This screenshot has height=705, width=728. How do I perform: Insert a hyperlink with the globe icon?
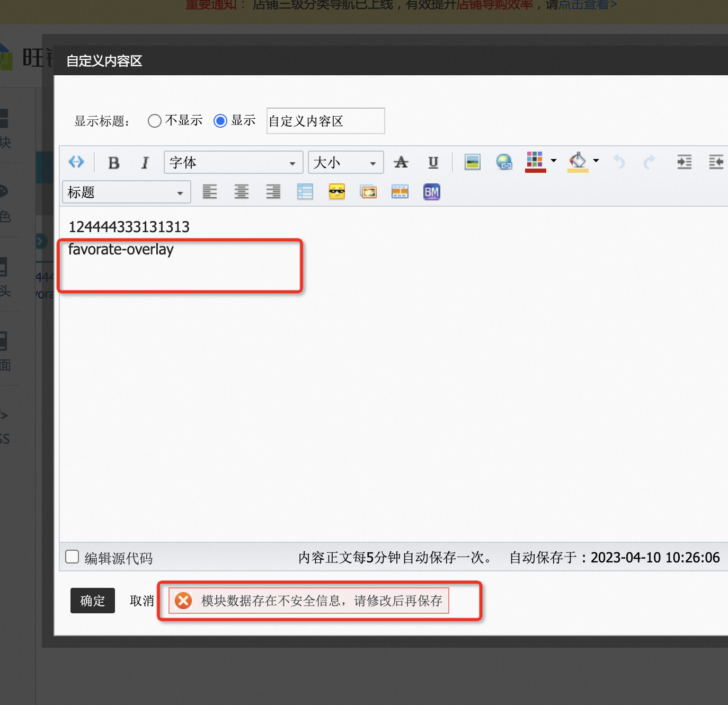504,162
